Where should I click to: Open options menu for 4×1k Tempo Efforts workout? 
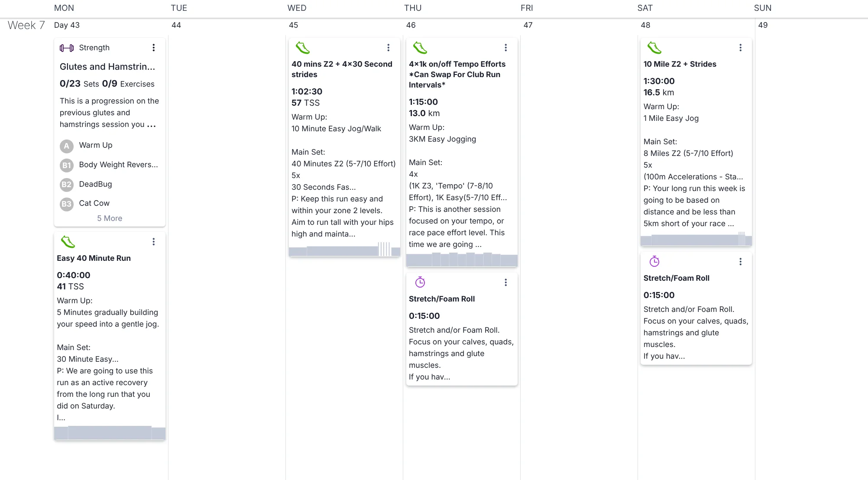(x=505, y=48)
